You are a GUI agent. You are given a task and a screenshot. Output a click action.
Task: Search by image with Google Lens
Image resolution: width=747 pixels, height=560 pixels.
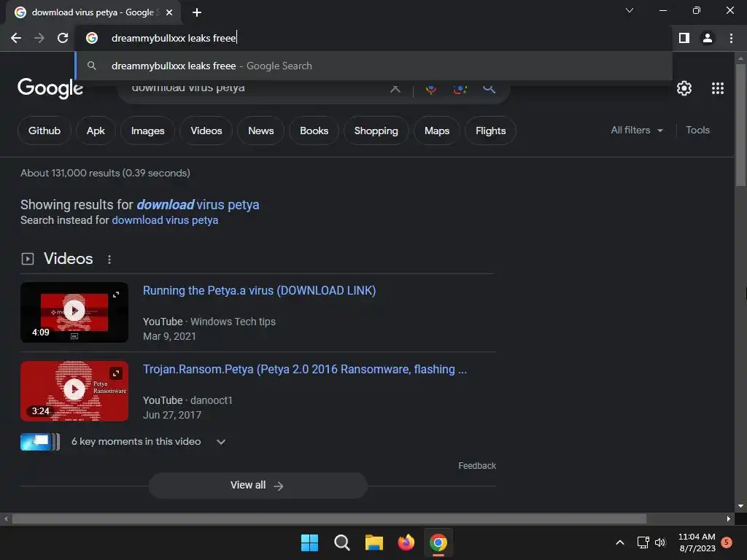point(460,89)
